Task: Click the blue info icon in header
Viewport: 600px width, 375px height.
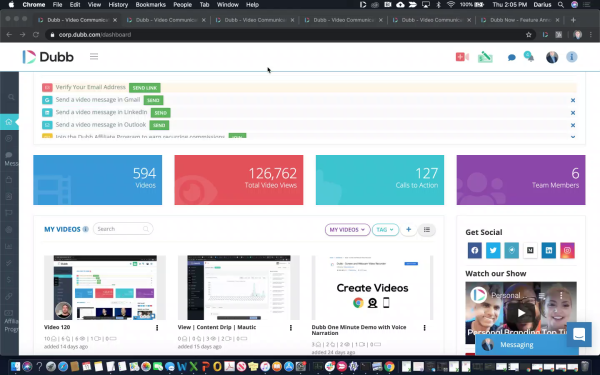Action: pos(572,57)
